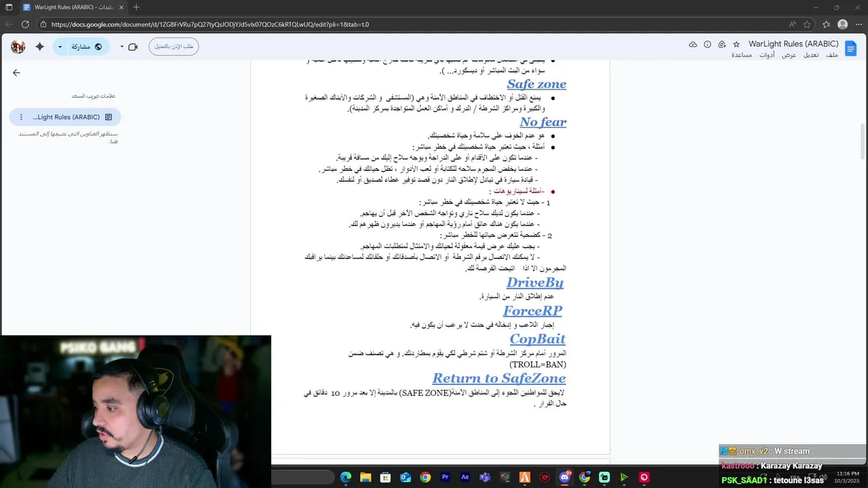Screen dimensions: 868x488
Task: Collapse the document tabs sidebar arrow
Action: (16, 73)
